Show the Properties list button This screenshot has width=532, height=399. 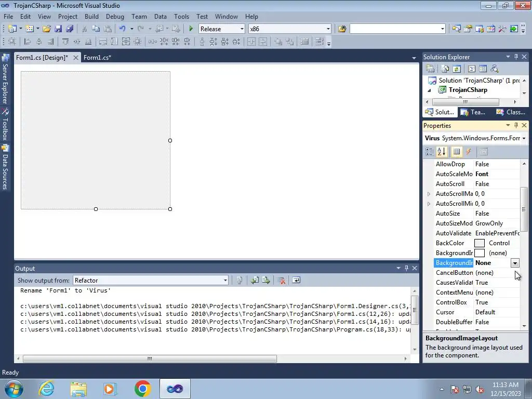point(456,152)
